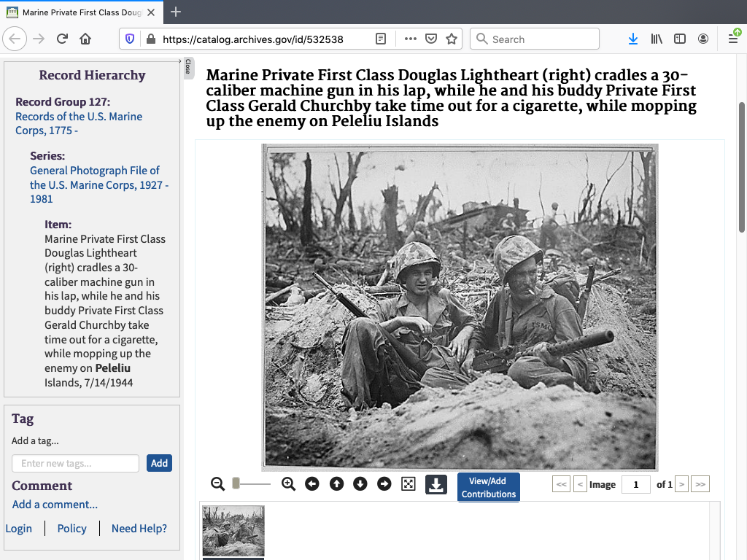Viewport: 747px width, 560px height.
Task: Open a new browser tab
Action: click(x=176, y=12)
